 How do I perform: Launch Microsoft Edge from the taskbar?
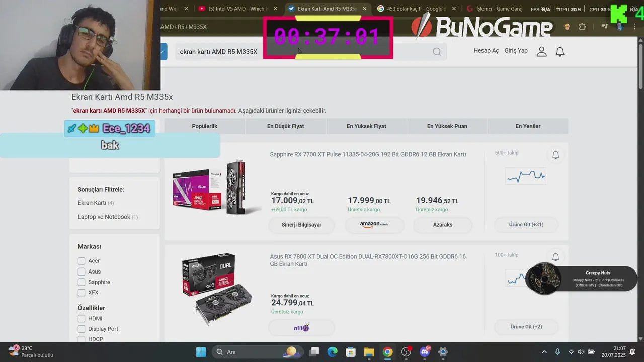pyautogui.click(x=333, y=352)
